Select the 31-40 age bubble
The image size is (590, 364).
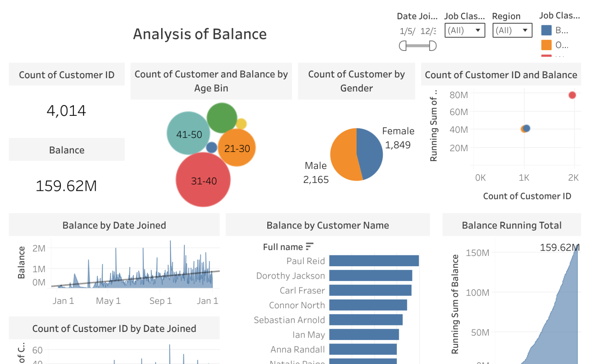click(203, 180)
